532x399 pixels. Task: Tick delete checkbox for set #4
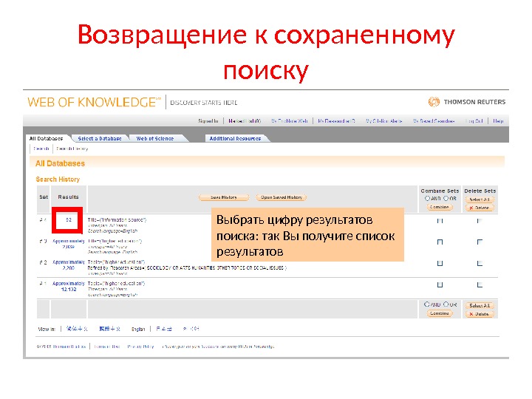pos(480,221)
